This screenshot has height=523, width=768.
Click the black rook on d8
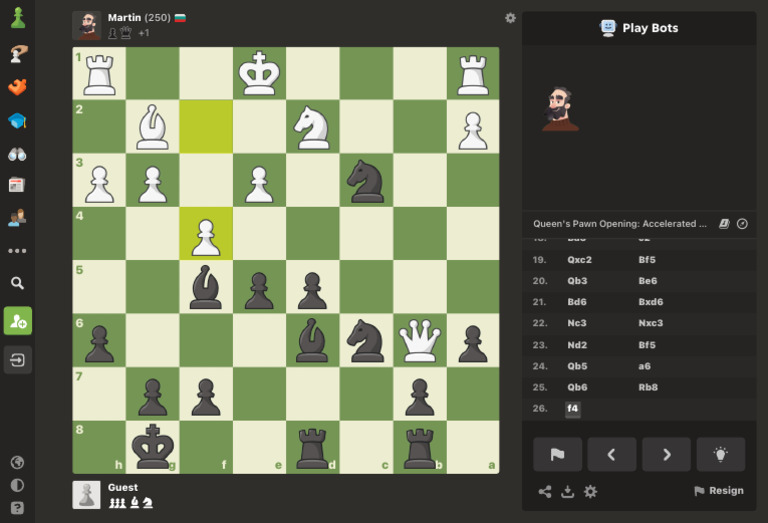coord(312,447)
